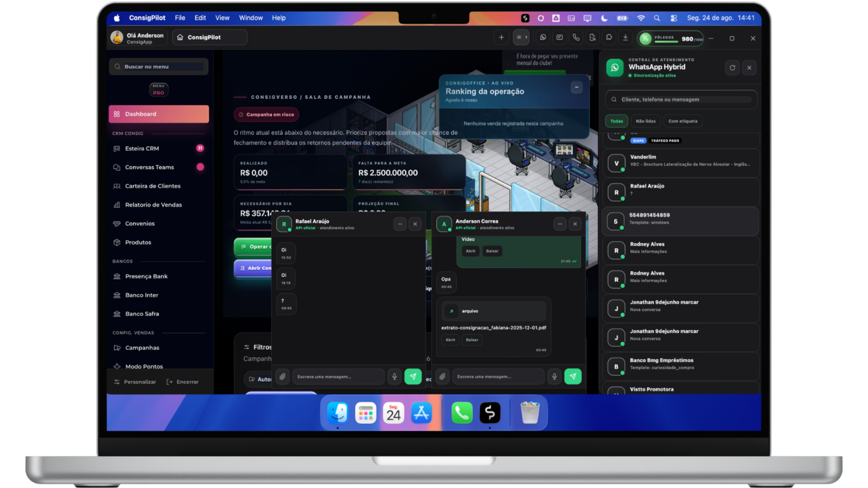The height and width of the screenshot is (488, 868).
Task: Open Presença Bank in the sidebar
Action: click(x=158, y=277)
